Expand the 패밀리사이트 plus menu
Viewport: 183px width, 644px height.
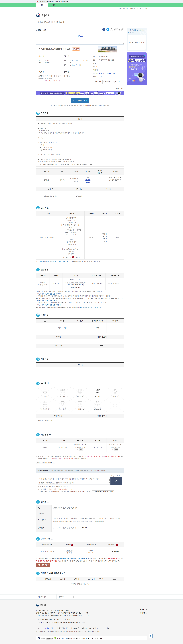[53, 597]
